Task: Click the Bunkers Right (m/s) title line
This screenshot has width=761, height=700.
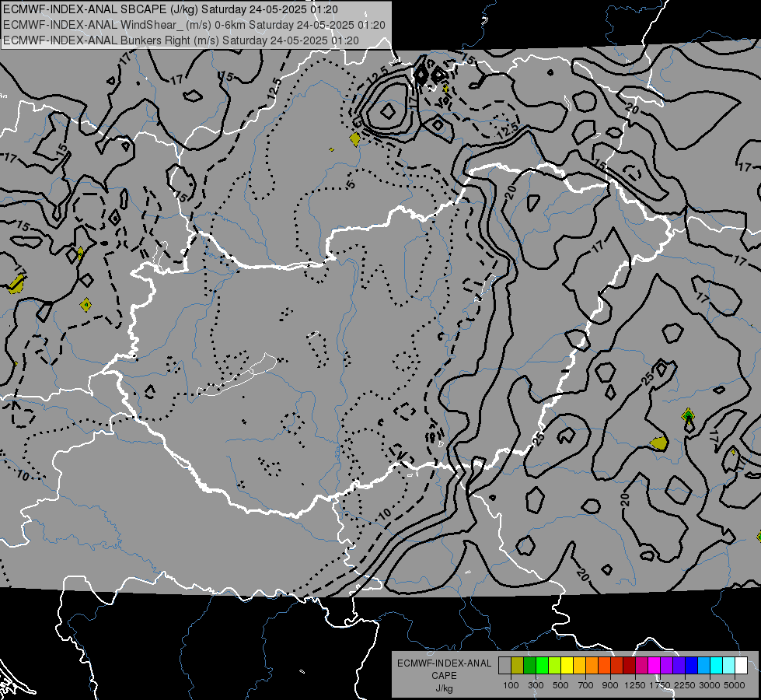Action: (181, 40)
